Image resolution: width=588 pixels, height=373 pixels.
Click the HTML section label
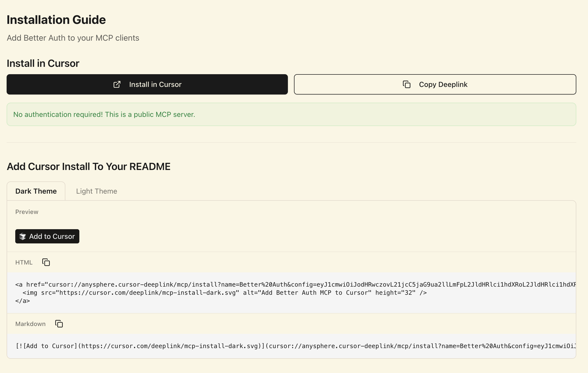[x=24, y=262]
